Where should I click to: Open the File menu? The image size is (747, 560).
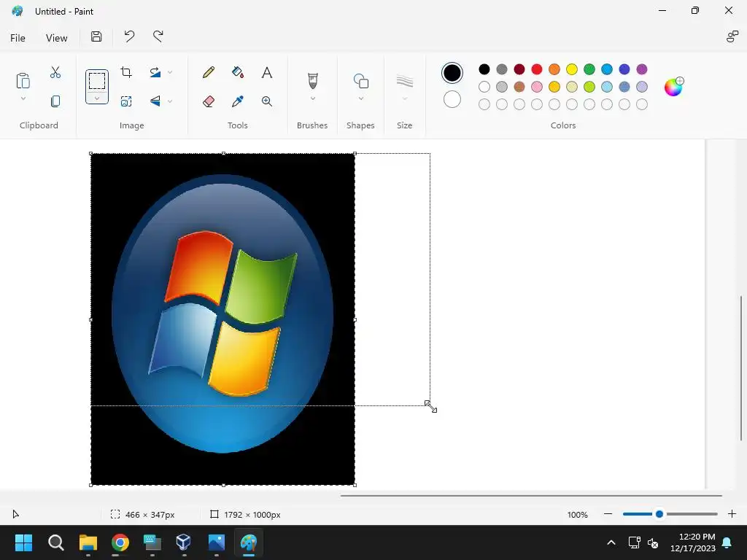point(18,38)
